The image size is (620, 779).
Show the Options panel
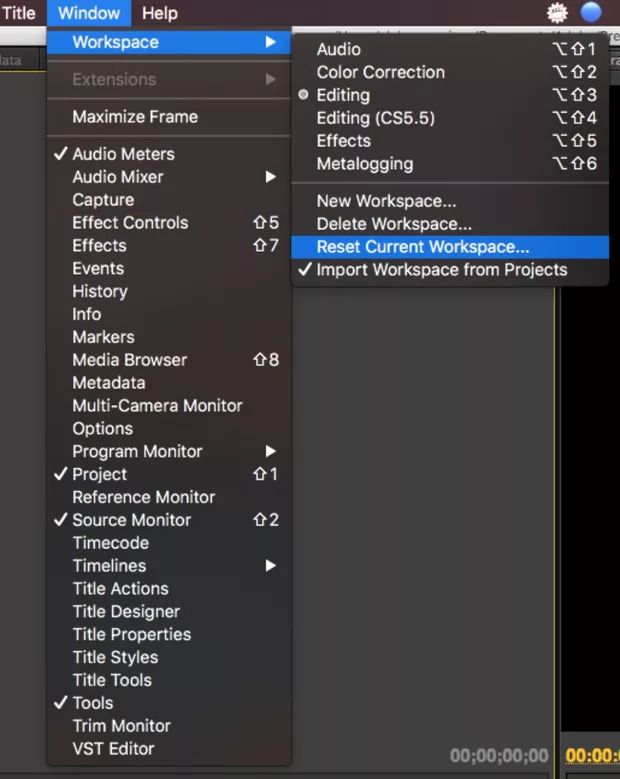coord(169,428)
